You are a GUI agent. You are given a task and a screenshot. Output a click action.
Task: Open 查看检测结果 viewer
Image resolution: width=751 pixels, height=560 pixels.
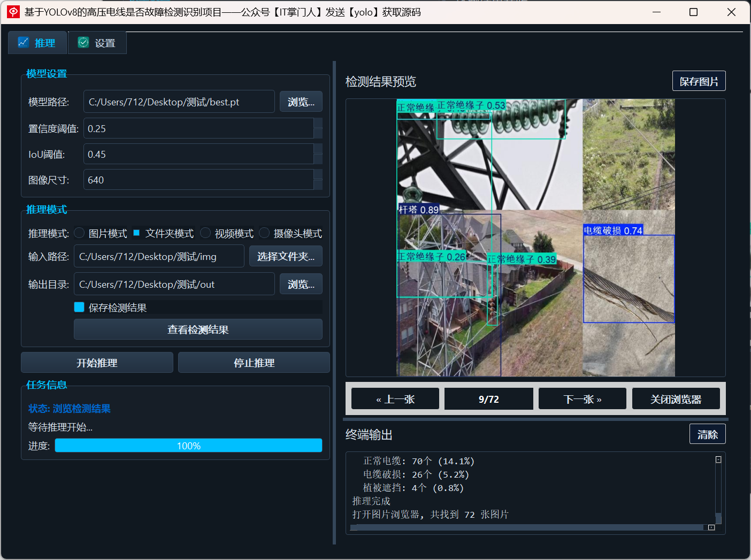(x=198, y=329)
